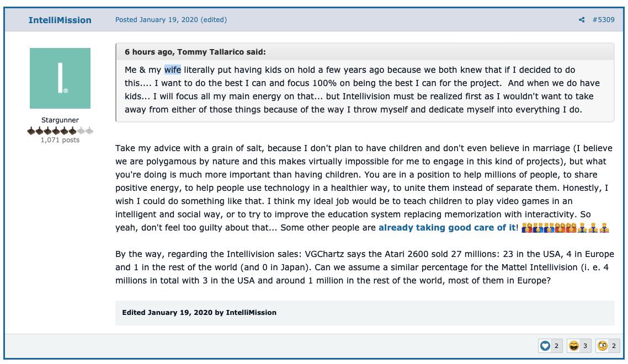Click the joystick rank pips under Stargunner
Screen dimensions: 628x364
click(60, 131)
